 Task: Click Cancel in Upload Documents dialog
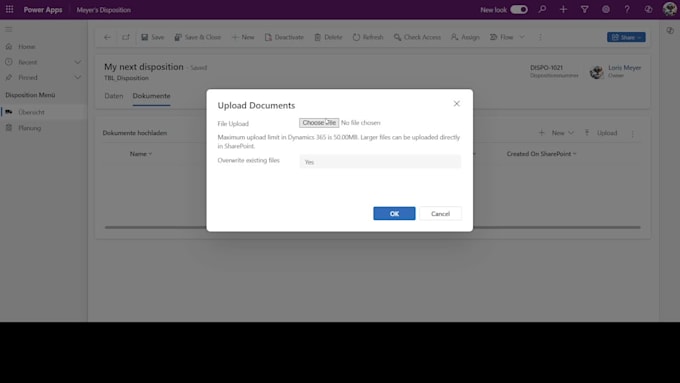click(x=440, y=213)
